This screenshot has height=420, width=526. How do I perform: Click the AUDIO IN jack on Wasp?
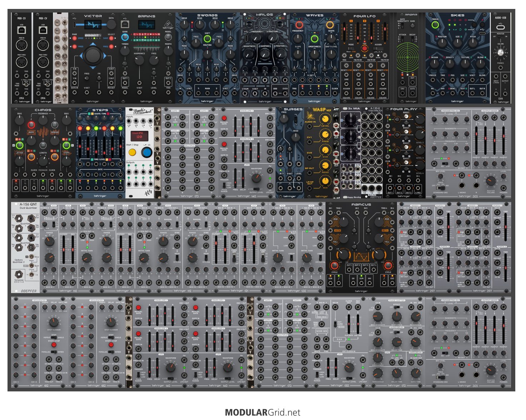[x=309, y=127]
